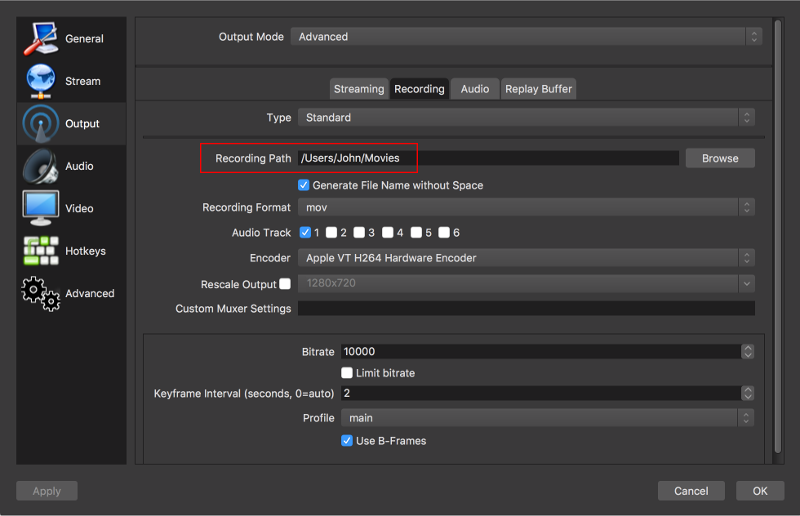Enable the Limit bitrate checkbox
This screenshot has width=800, height=516.
(347, 373)
